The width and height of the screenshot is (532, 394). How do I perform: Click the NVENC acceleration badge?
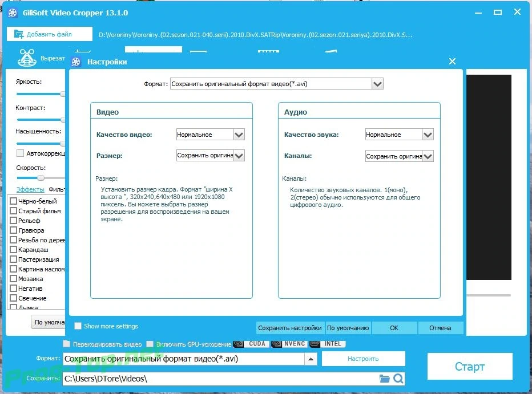click(290, 344)
